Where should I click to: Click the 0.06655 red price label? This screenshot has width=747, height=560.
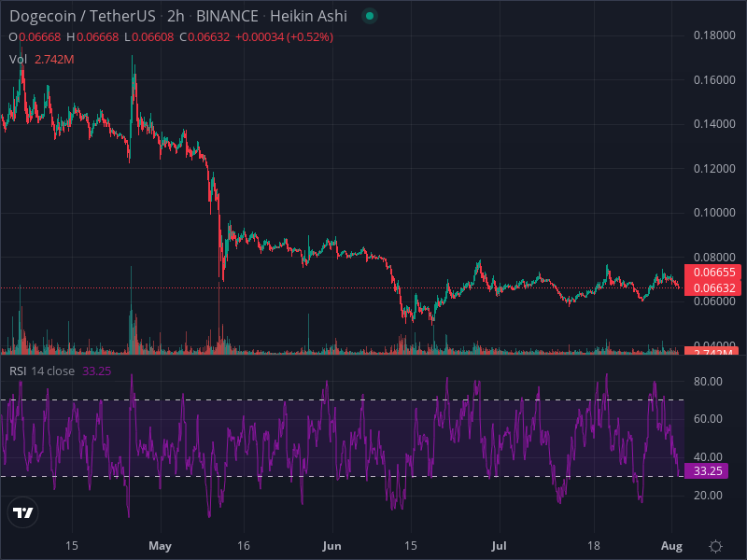[x=713, y=273]
